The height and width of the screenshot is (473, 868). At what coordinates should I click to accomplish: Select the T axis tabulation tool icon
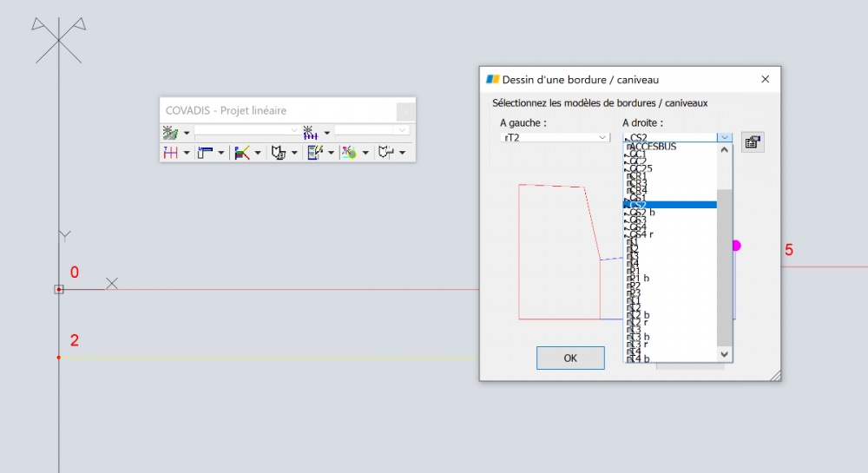click(x=170, y=153)
